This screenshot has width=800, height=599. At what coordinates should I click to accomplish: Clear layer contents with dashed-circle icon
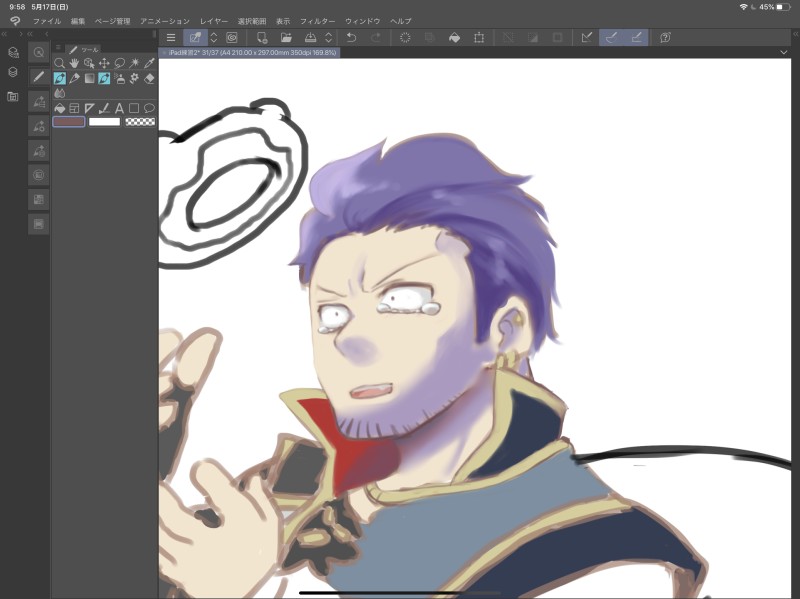pyautogui.click(x=405, y=38)
